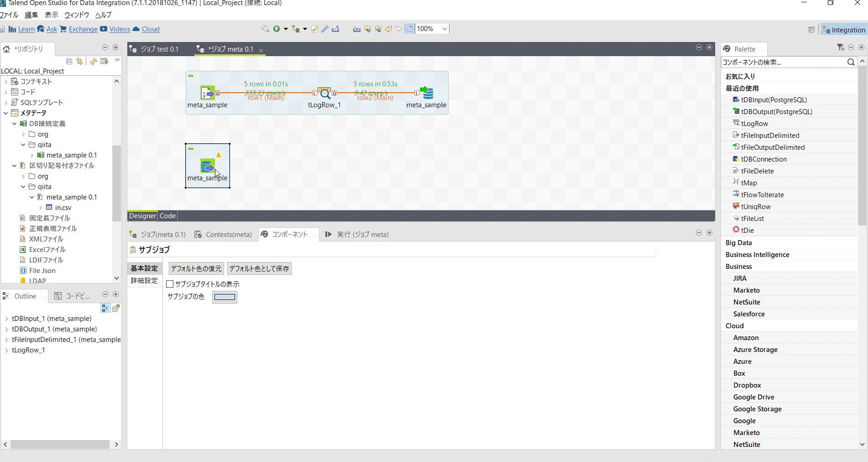Open the Exchange link
This screenshot has height=462, width=868.
coord(83,29)
